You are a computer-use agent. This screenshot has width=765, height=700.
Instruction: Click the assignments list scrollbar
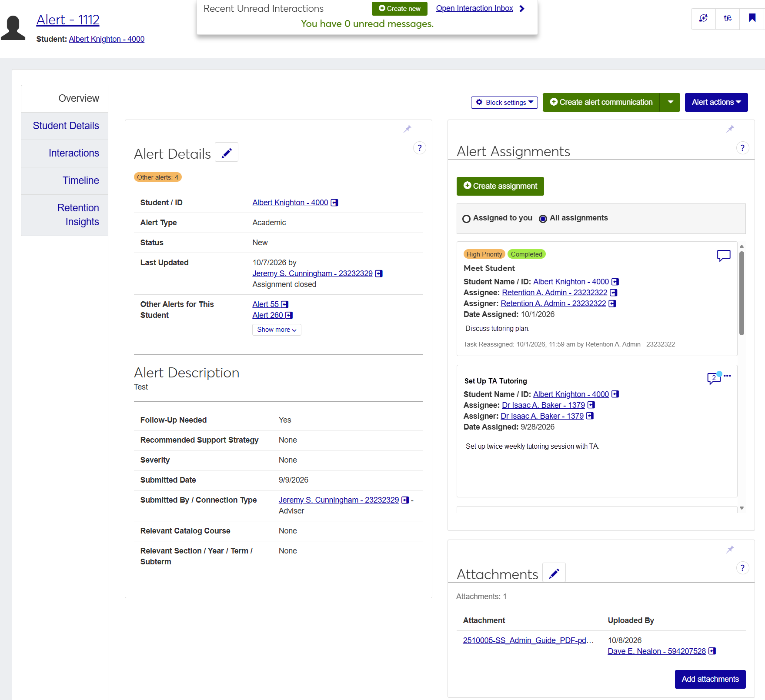tap(742, 293)
